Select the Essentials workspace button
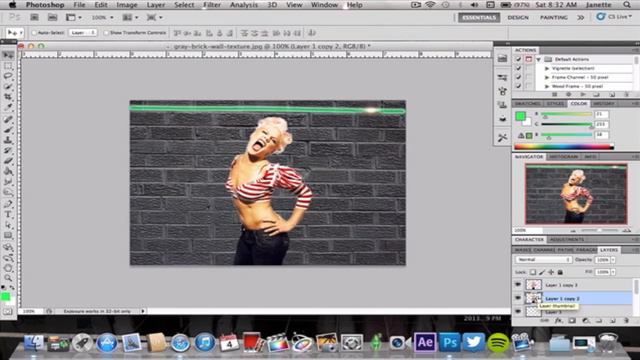The image size is (640, 360). pyautogui.click(x=479, y=18)
